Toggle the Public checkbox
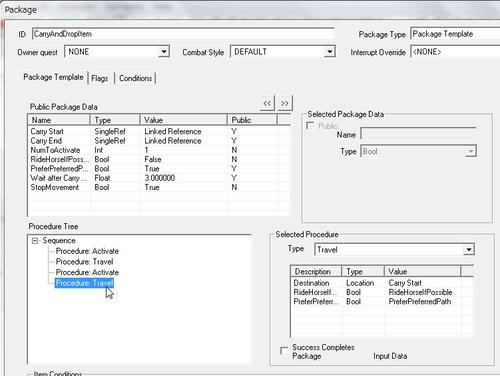The width and height of the screenshot is (500, 376). click(x=310, y=126)
